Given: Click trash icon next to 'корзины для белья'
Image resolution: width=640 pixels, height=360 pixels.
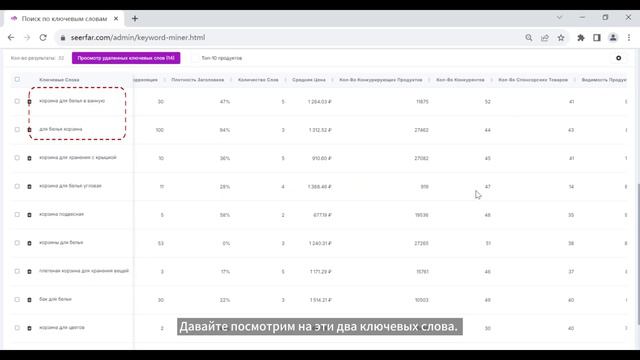Looking at the screenshot, I should (x=29, y=243).
